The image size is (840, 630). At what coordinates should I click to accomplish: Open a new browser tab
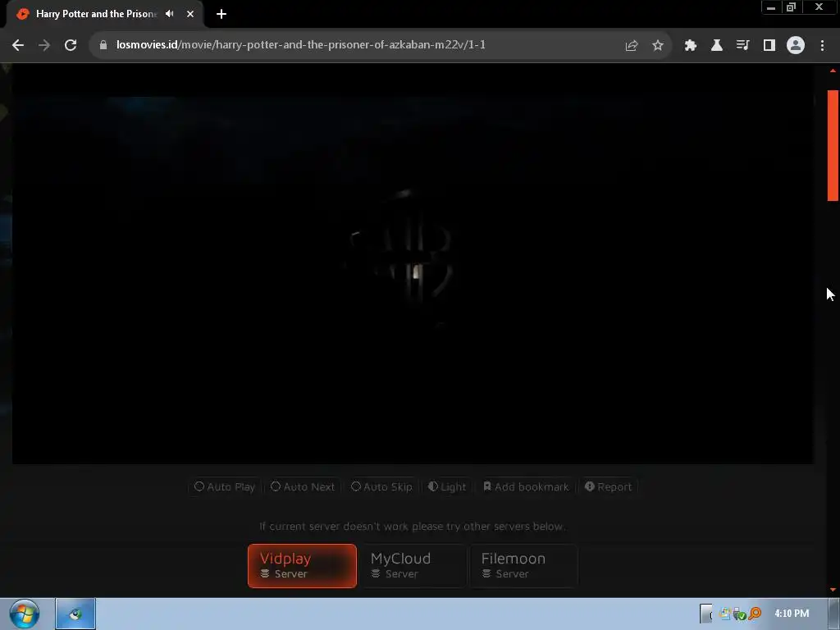pos(221,14)
